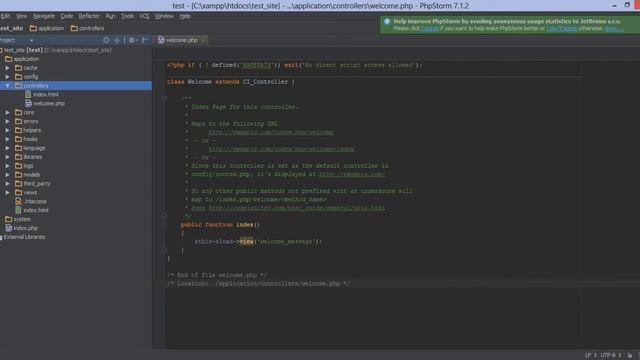This screenshot has height=360, width=640.
Task: Open the Edit menu
Action: (5, 16)
